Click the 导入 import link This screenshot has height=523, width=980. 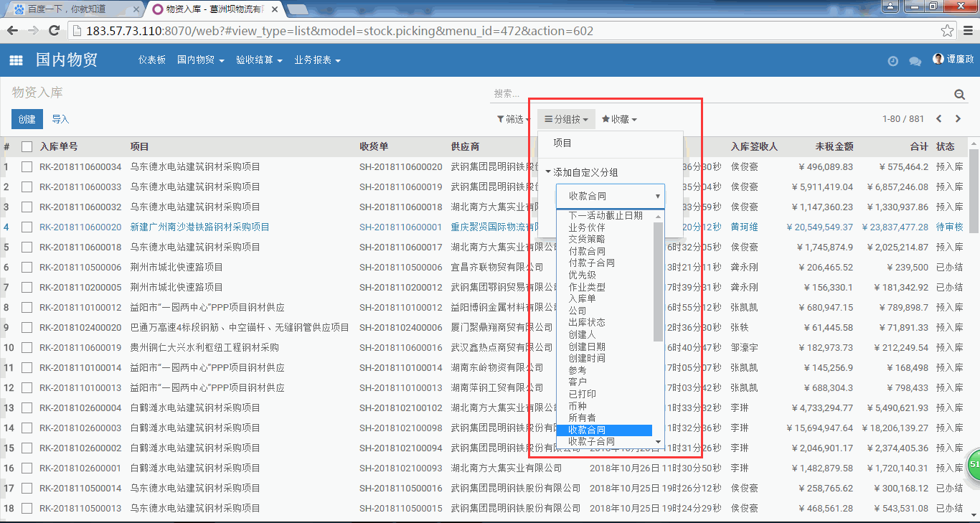[60, 119]
